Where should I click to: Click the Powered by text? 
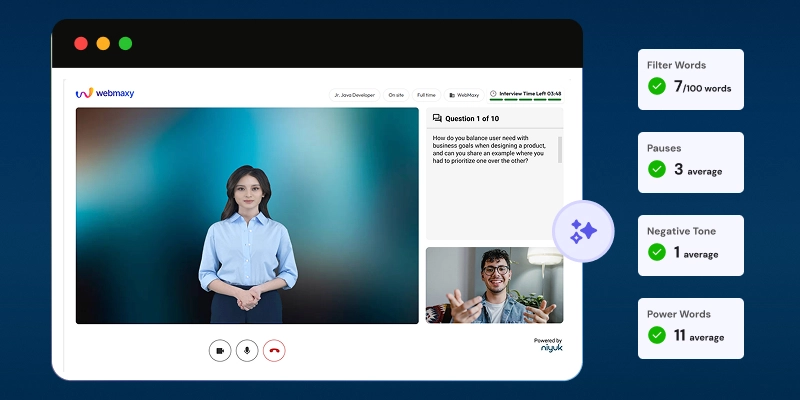pos(548,340)
